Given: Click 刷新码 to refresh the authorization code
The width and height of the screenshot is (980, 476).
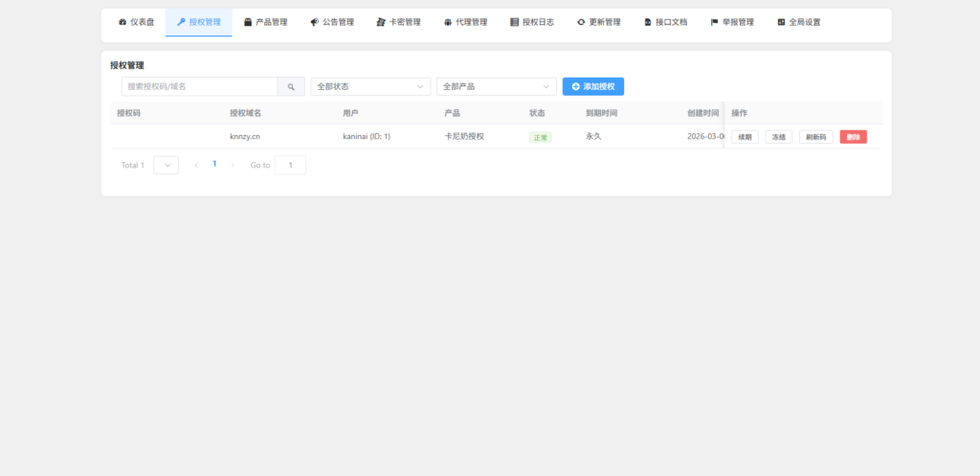Looking at the screenshot, I should [x=816, y=137].
